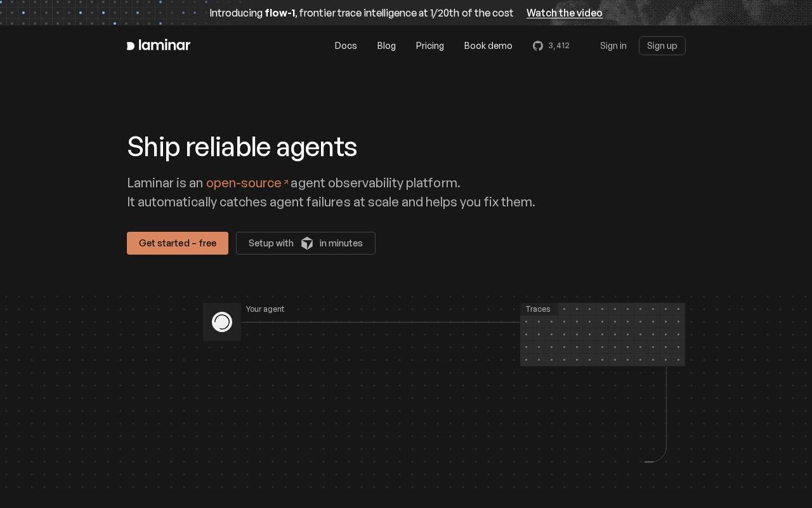
Task: Open the GitHub icon with 3,412 stars
Action: point(551,46)
